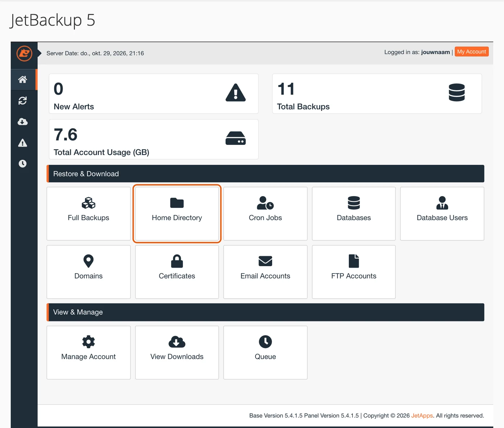Image resolution: width=504 pixels, height=428 pixels.
Task: Click the database stack icon on Total Backups card
Action: pos(457,93)
